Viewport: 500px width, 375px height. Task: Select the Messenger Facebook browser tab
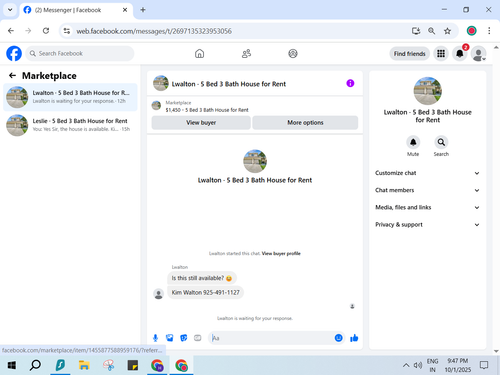(76, 10)
